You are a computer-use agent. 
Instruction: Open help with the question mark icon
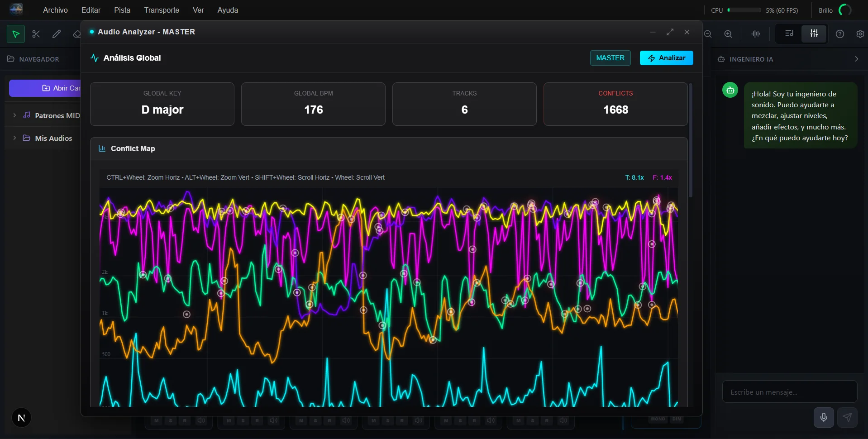tap(840, 34)
